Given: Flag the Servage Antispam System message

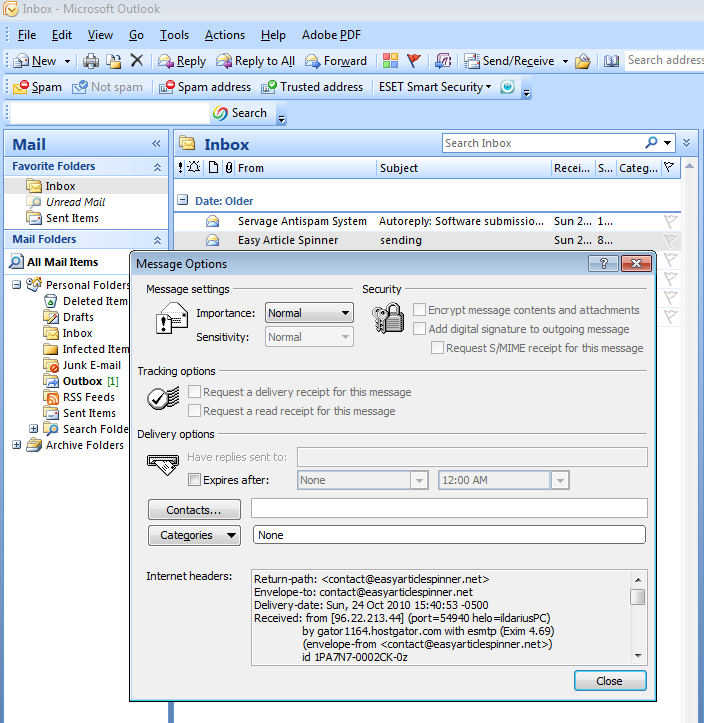Looking at the screenshot, I should [x=670, y=221].
